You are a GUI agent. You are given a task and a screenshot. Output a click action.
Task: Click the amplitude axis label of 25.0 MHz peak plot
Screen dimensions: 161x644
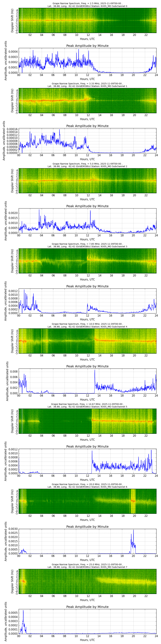tap(6, 622)
